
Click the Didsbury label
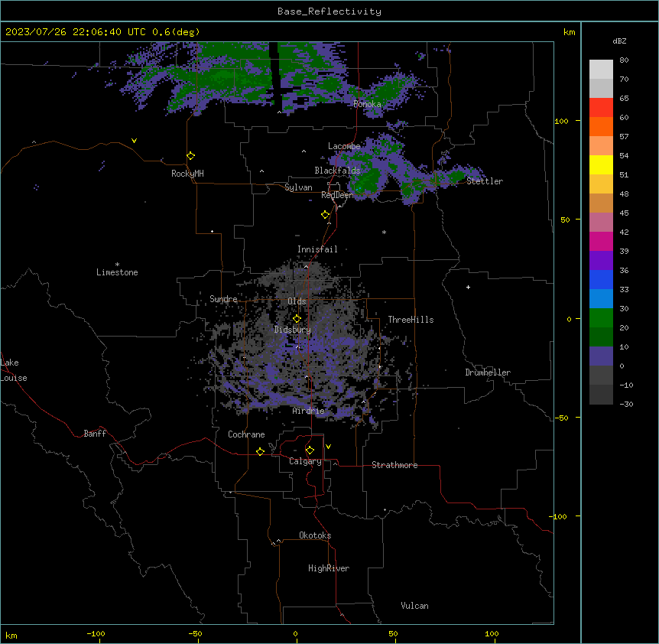click(x=293, y=330)
